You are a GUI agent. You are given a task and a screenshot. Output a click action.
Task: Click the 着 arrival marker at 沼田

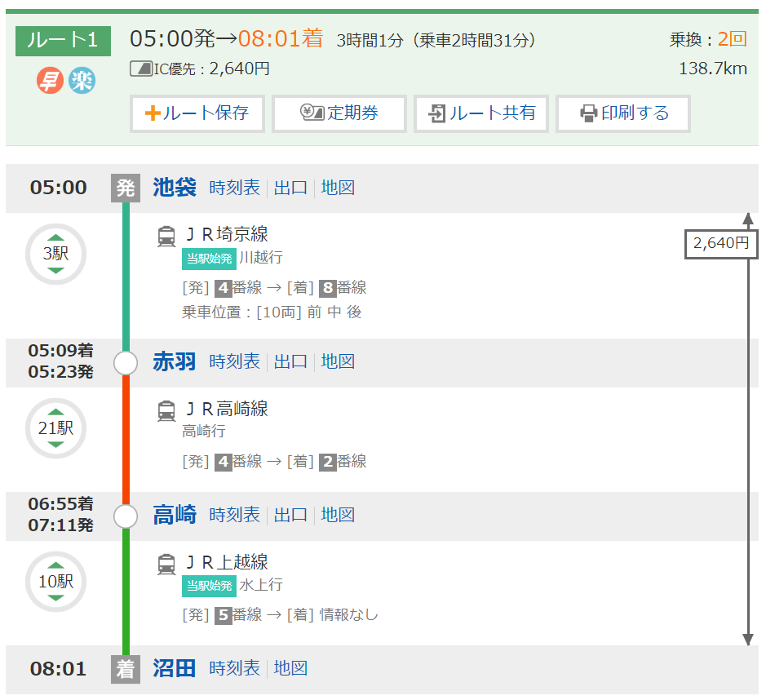[x=126, y=669]
